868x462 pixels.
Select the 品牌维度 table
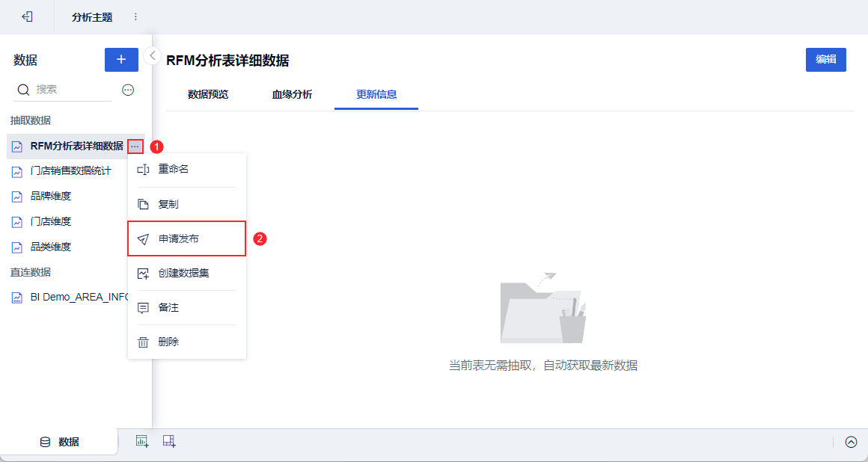coord(51,196)
